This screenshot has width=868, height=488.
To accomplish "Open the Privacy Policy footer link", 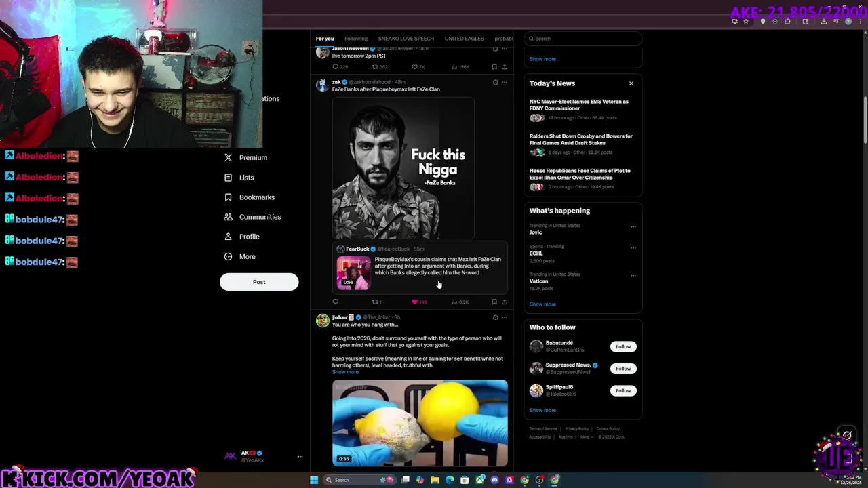I will pyautogui.click(x=577, y=428).
